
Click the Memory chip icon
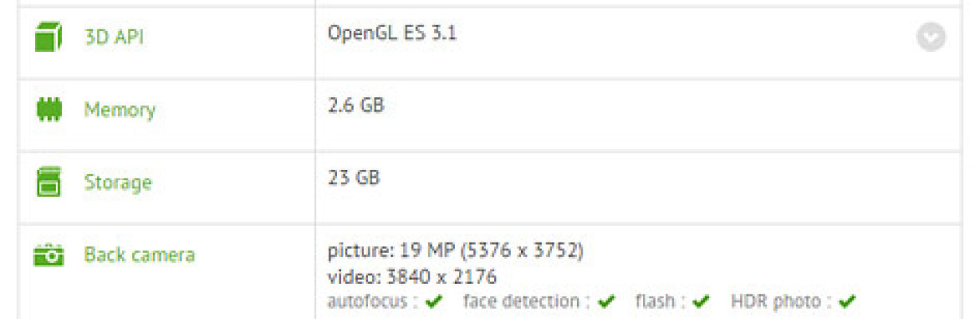click(x=49, y=110)
